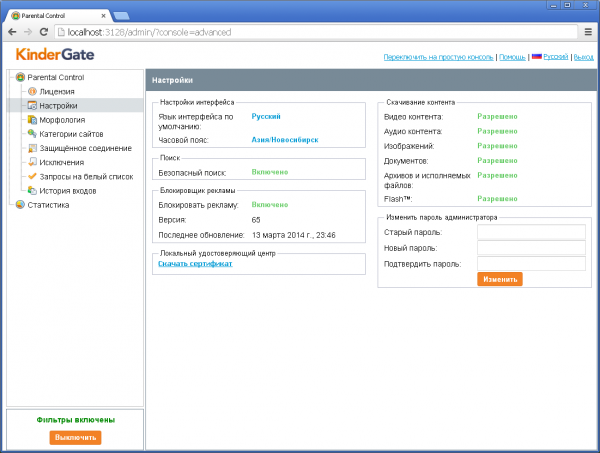Click the Запросы на белый список checkmark icon
This screenshot has width=600, height=453.
click(32, 175)
